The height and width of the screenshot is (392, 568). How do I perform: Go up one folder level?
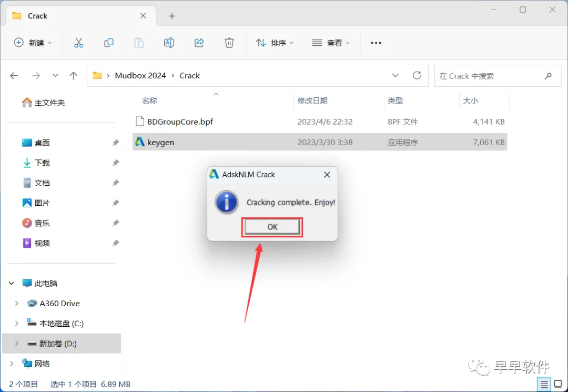pos(74,76)
